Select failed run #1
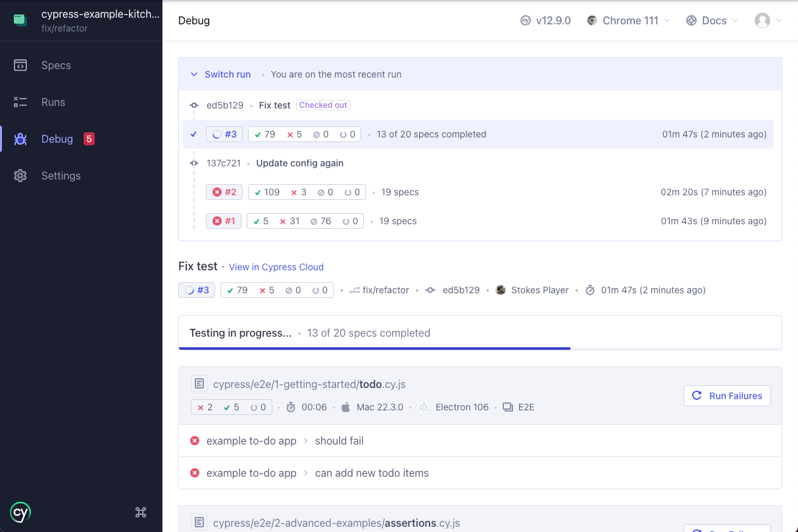The image size is (798, 532). point(224,221)
